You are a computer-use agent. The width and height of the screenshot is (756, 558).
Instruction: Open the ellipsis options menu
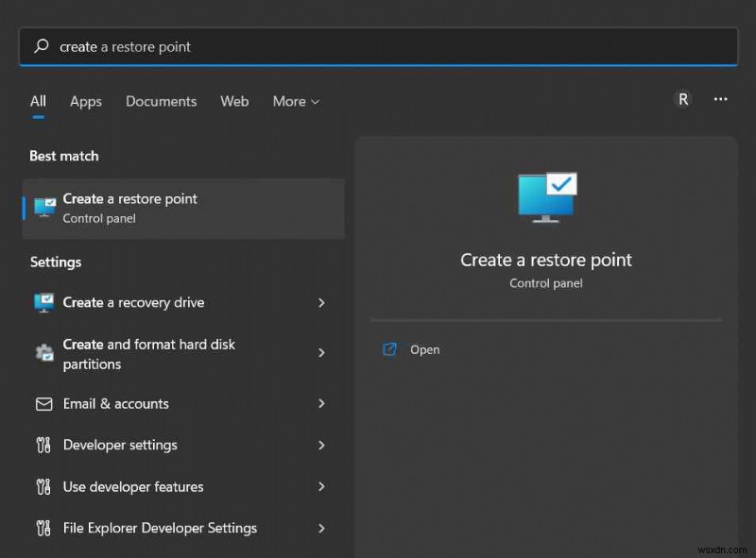click(721, 98)
